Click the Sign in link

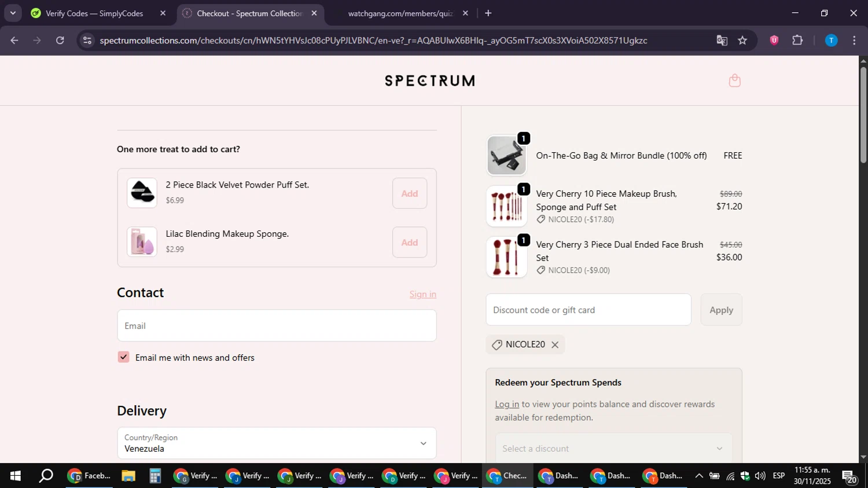(x=423, y=294)
